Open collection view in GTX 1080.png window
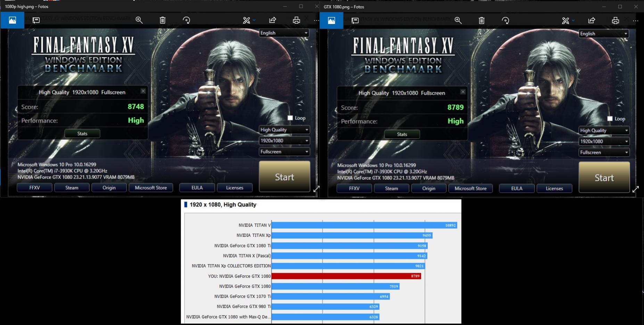Viewport: 644px width, 325px height. tap(331, 21)
